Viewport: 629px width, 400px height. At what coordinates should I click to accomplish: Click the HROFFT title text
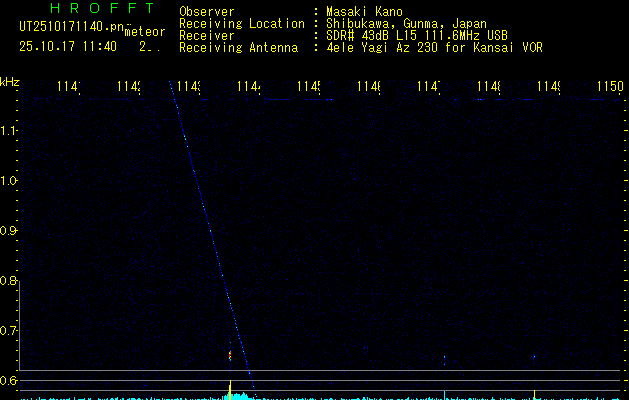95,10
